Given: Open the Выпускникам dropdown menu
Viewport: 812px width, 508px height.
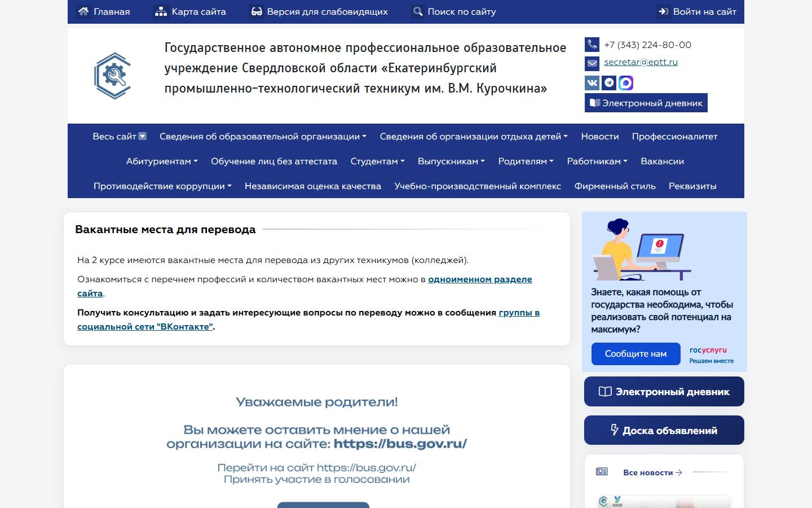Looking at the screenshot, I should [451, 161].
